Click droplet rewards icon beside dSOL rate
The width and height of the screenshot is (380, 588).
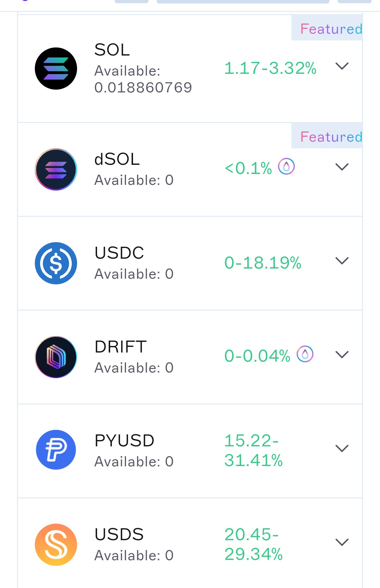pyautogui.click(x=286, y=166)
